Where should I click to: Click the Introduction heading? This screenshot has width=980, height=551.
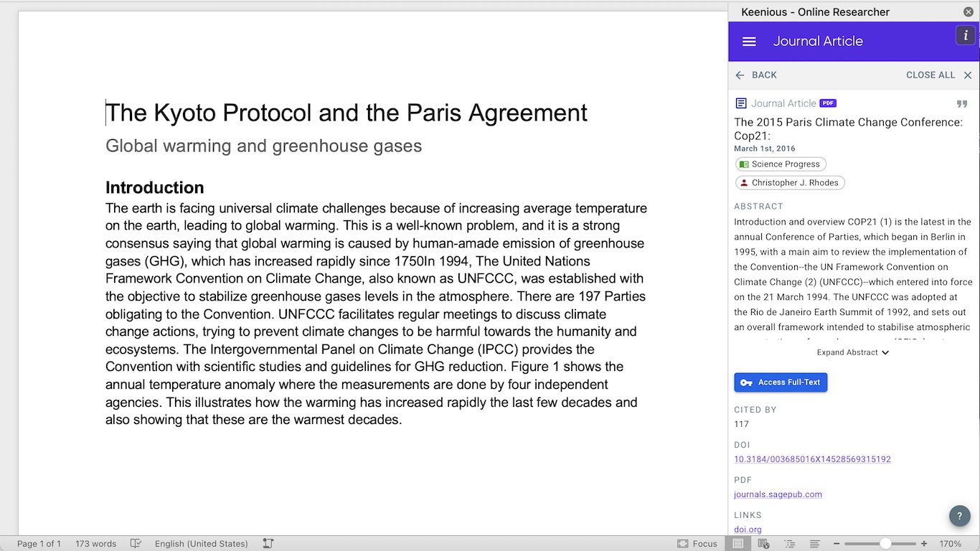pyautogui.click(x=154, y=187)
